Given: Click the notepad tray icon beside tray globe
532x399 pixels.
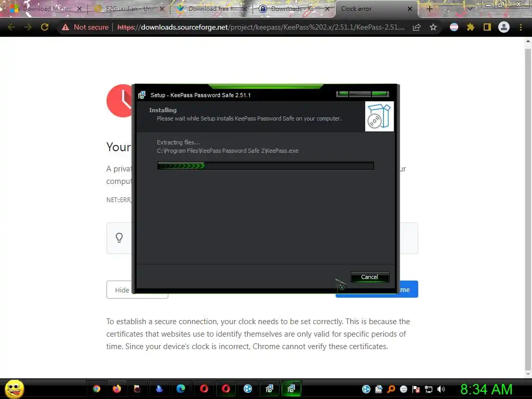Looking at the screenshot, I should tap(379, 390).
